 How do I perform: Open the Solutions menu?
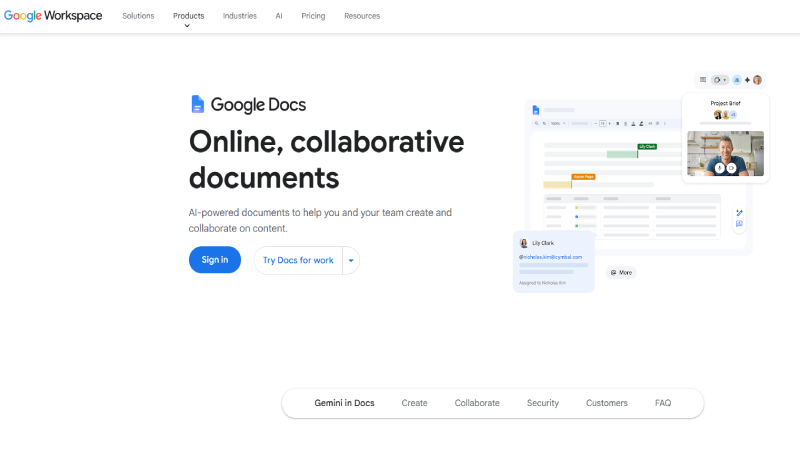point(138,16)
